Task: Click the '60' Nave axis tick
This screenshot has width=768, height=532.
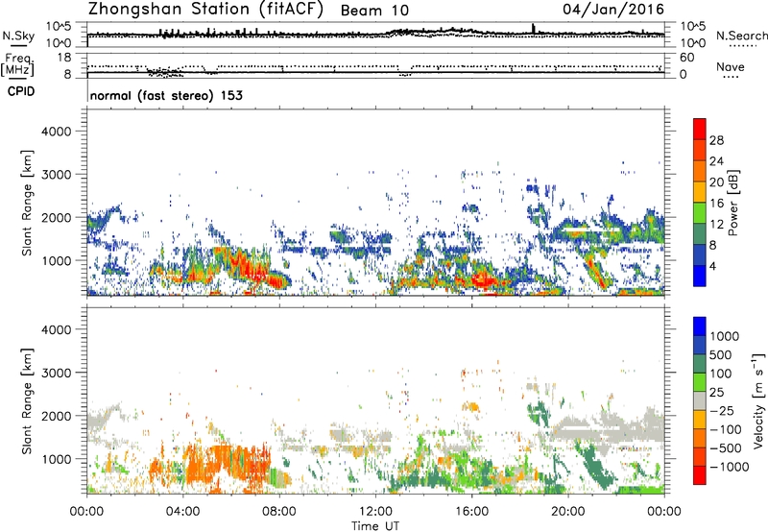Action: click(686, 58)
